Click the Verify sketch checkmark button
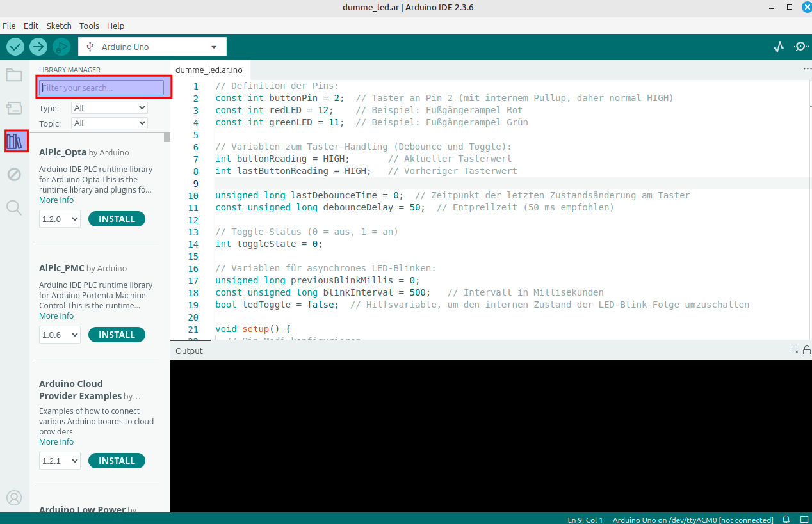 15,47
